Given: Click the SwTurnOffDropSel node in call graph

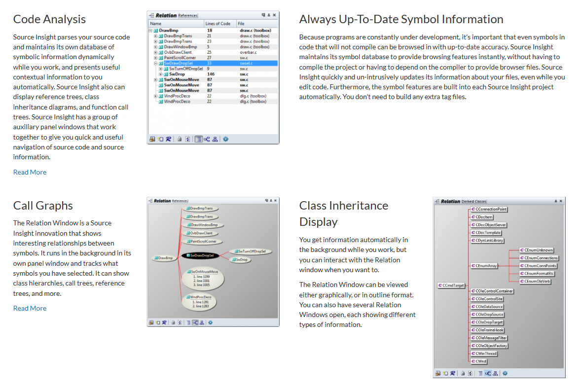Looking at the screenshot, I should coord(250,251).
